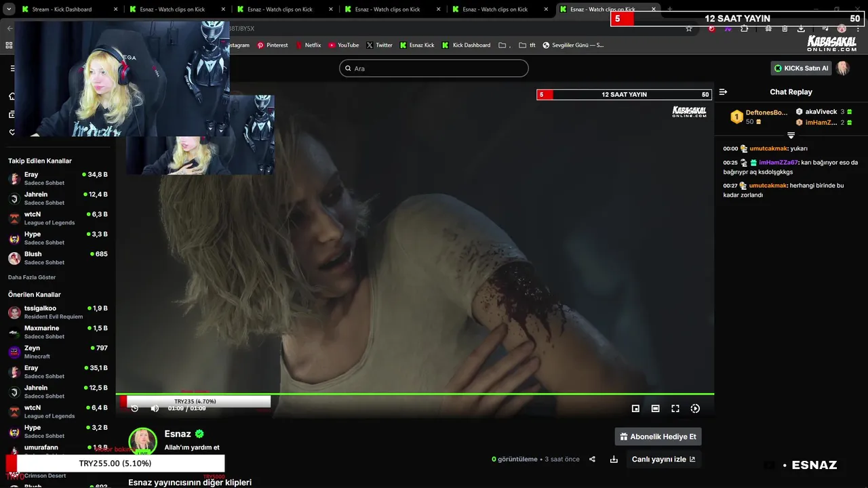Open the Kick sidebar hamburger menu
Viewport: 868px width, 488px height.
point(12,68)
